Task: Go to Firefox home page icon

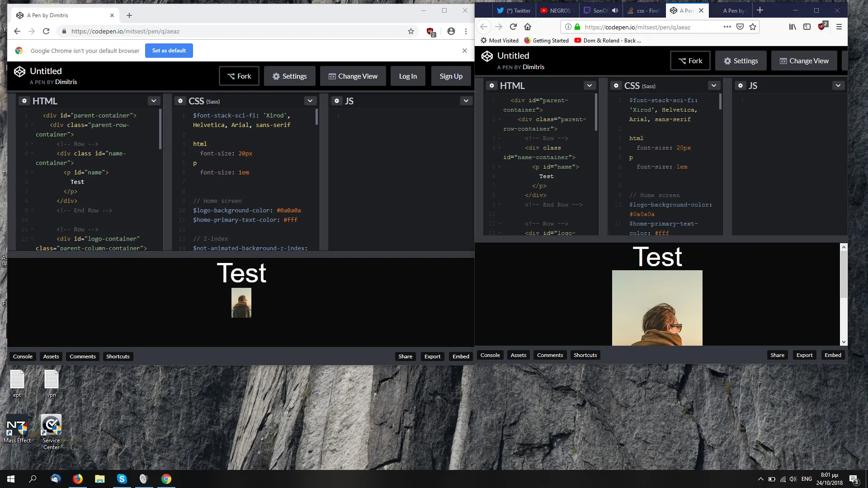Action: (528, 27)
